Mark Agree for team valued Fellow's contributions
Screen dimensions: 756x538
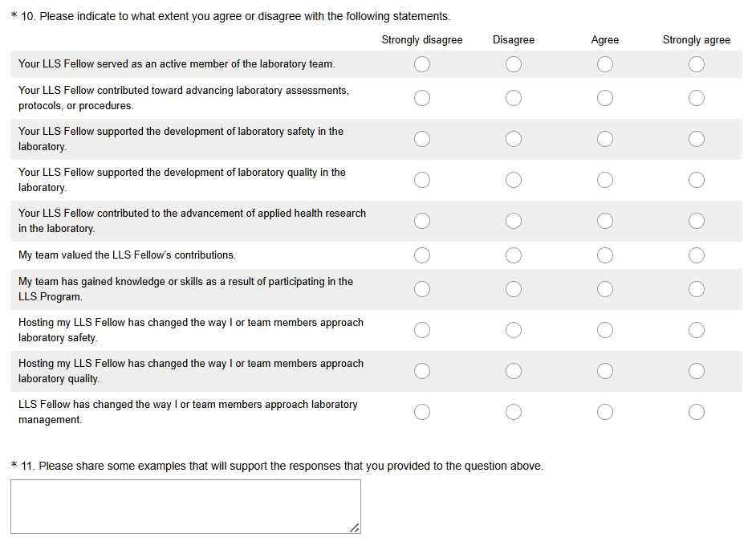605,255
